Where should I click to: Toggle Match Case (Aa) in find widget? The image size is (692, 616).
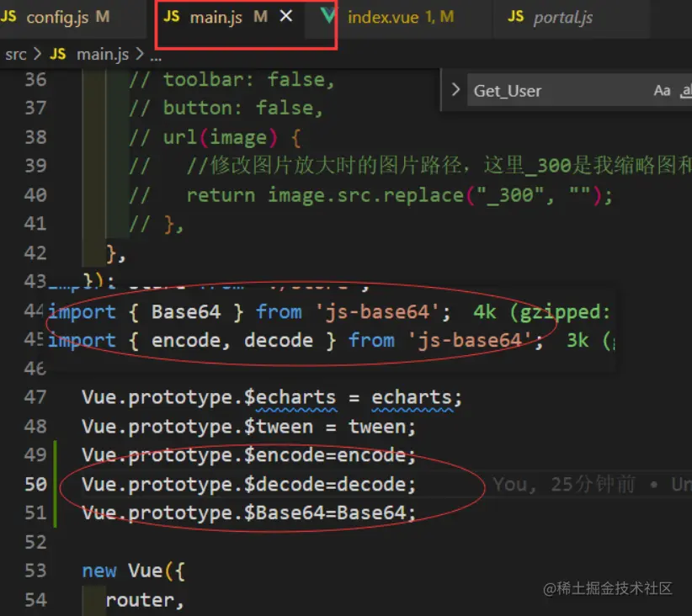click(x=662, y=91)
